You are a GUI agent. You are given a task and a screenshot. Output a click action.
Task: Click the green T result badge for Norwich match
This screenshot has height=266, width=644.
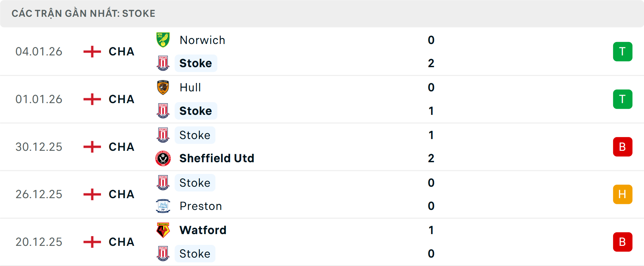(x=623, y=51)
